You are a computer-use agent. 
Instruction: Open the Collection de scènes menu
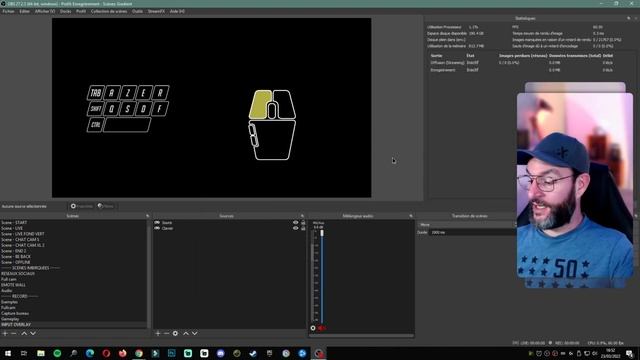click(x=109, y=11)
